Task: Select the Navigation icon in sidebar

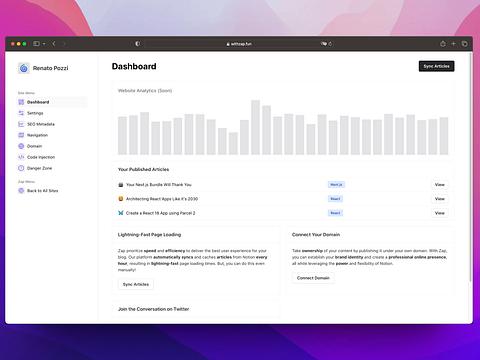Action: [x=21, y=135]
